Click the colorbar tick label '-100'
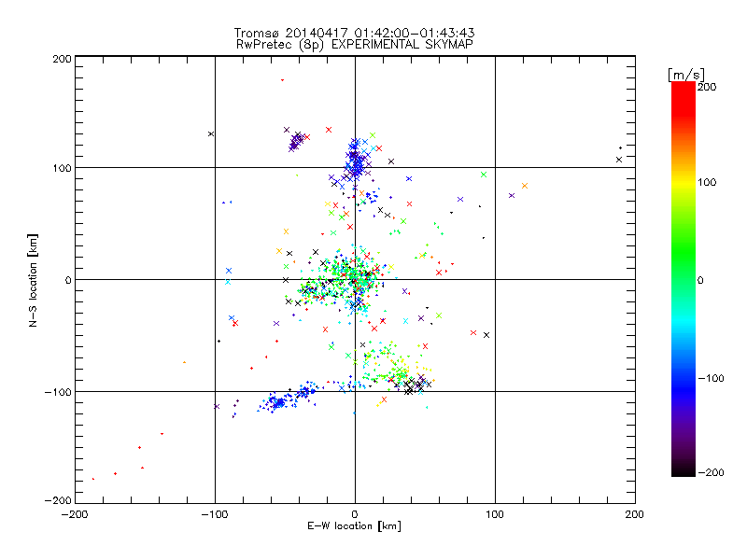 coord(711,378)
